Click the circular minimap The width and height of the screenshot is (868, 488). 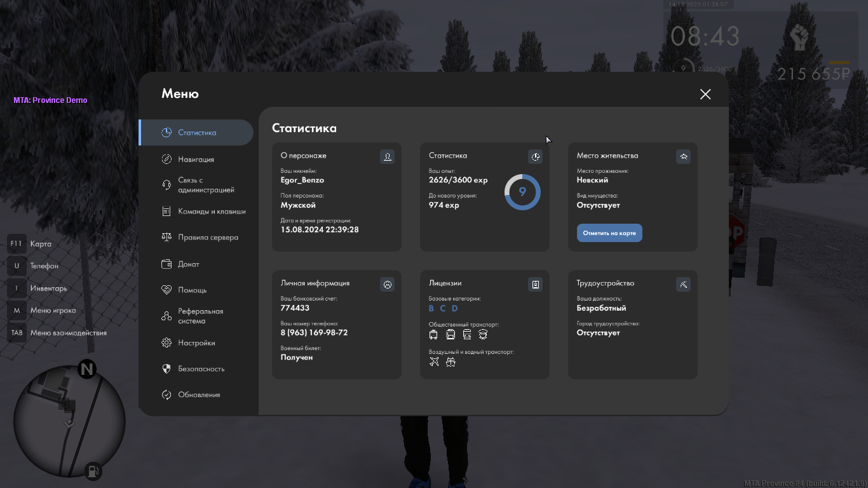[x=69, y=421]
